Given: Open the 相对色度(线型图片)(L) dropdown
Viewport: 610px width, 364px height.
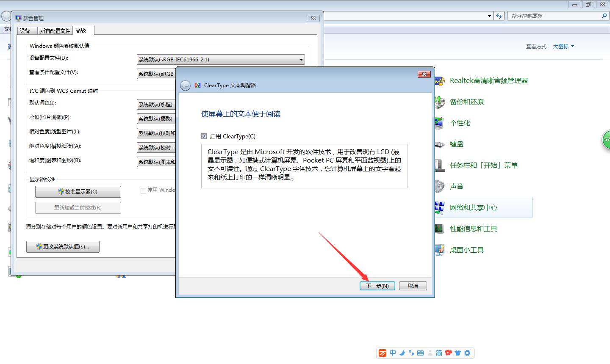Looking at the screenshot, I should coord(156,133).
